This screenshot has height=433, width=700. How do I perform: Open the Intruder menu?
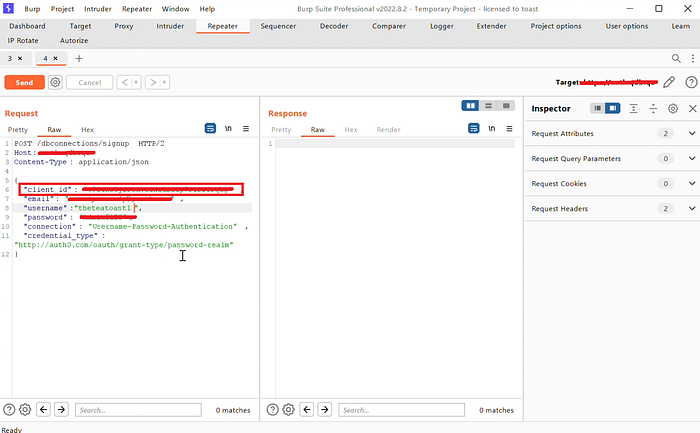[x=98, y=9]
